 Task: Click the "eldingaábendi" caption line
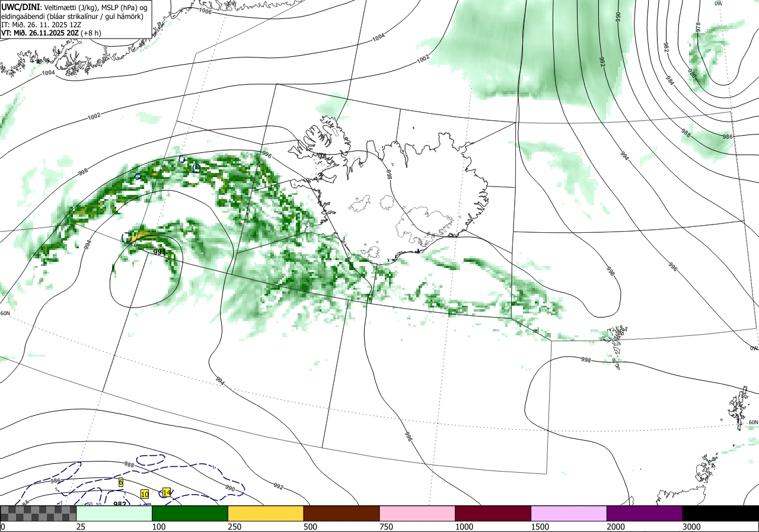coord(72,16)
